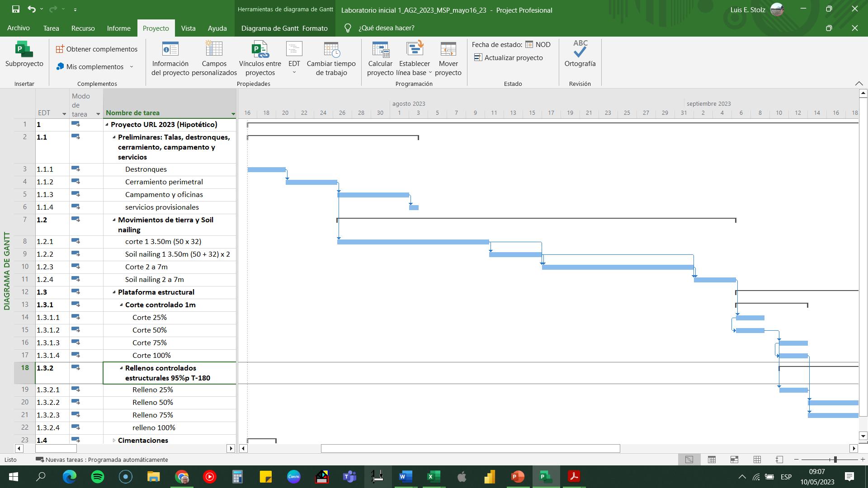Expand the Cimentaciones summary task
868x488 pixels.
(114, 440)
